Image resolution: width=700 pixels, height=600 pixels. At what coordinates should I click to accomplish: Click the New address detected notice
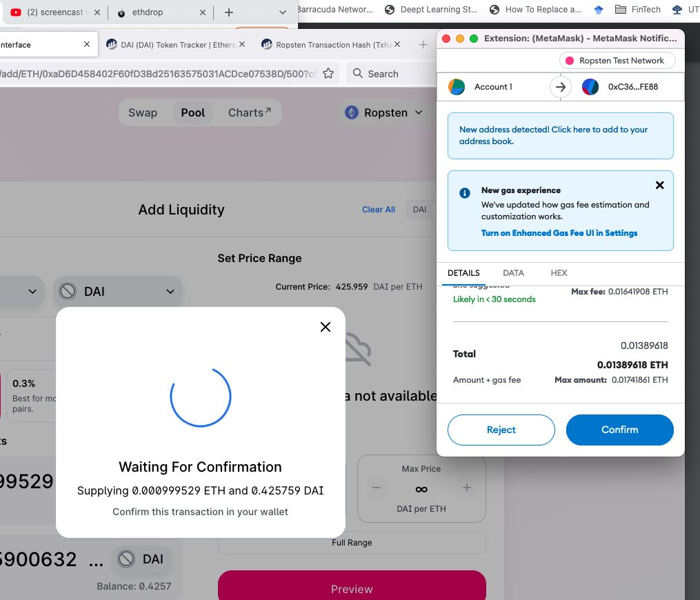point(561,136)
